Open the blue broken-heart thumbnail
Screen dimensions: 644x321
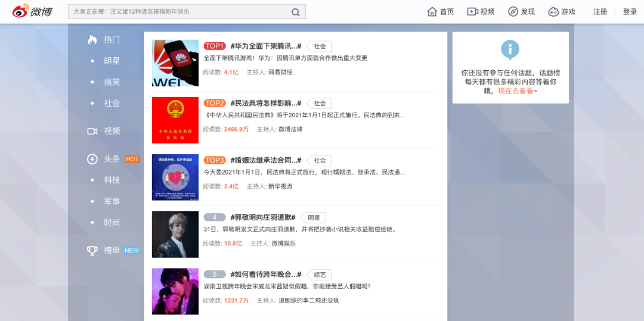(x=175, y=177)
